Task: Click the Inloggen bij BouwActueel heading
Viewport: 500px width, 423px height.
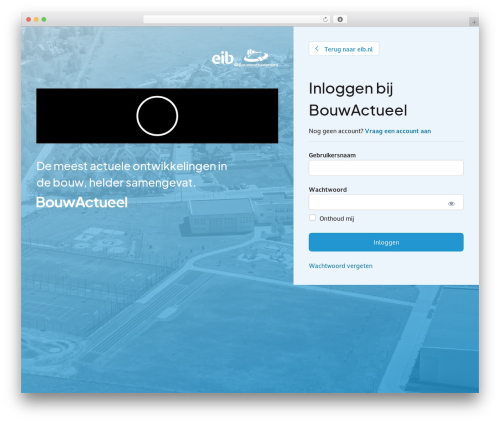Action: pos(358,99)
